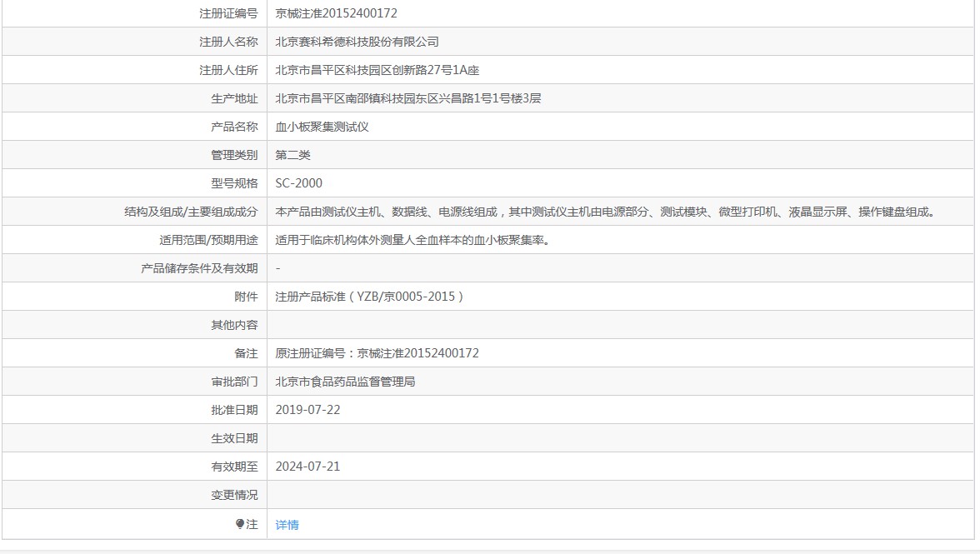Click the 型号规格 row label
Image resolution: width=980 pixels, height=554 pixels.
point(234,183)
